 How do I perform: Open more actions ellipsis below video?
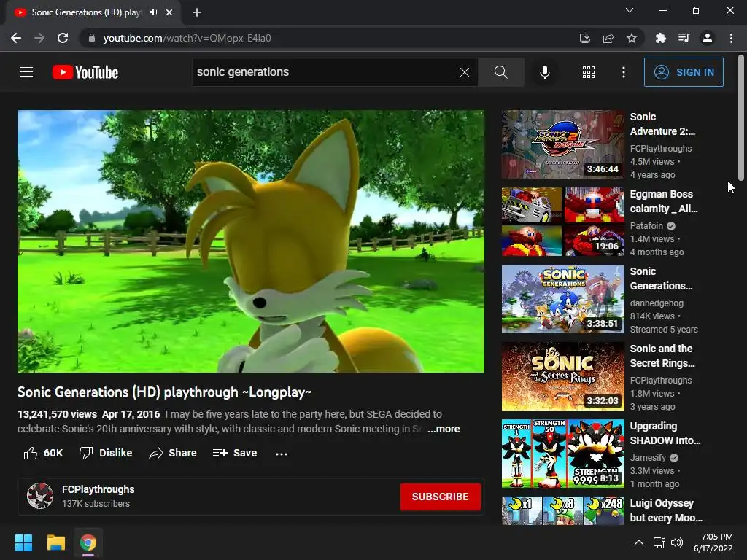282,454
